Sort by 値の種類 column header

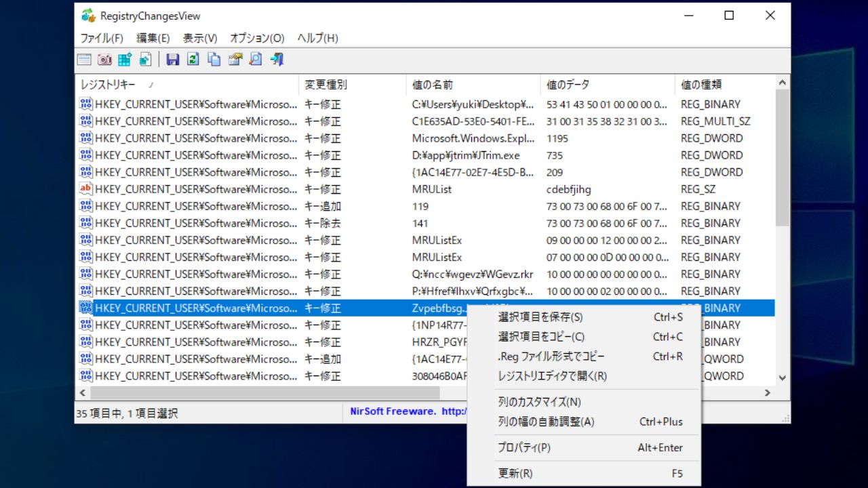725,85
